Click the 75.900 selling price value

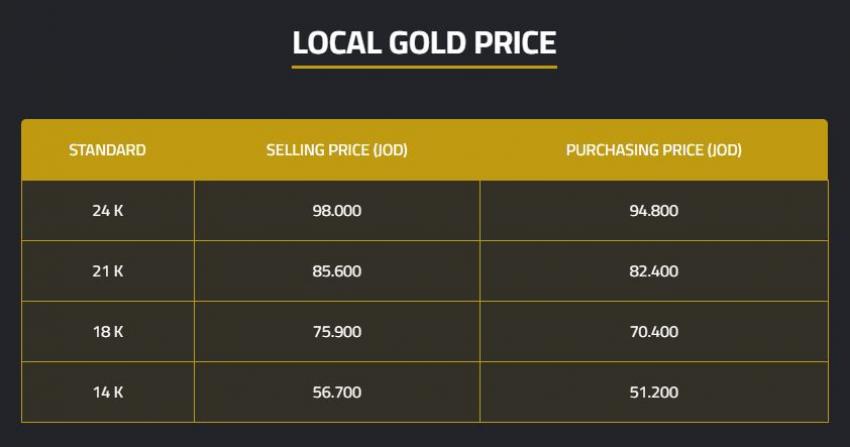pos(337,332)
